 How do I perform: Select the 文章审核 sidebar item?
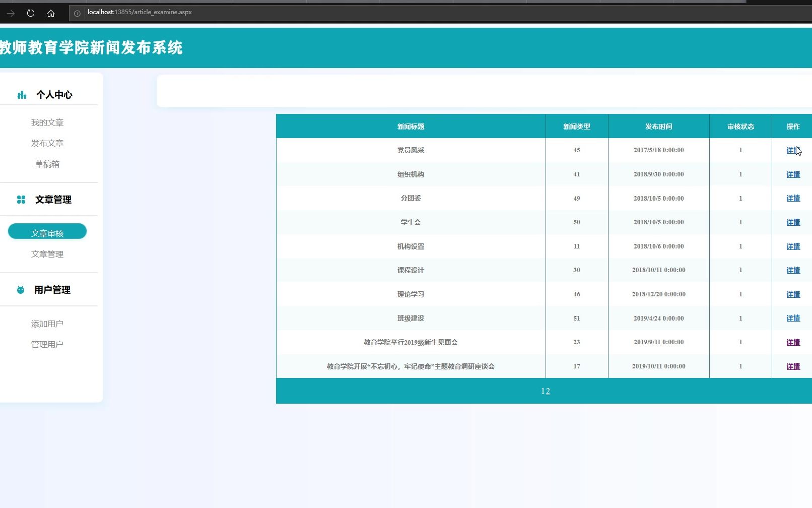tap(47, 231)
